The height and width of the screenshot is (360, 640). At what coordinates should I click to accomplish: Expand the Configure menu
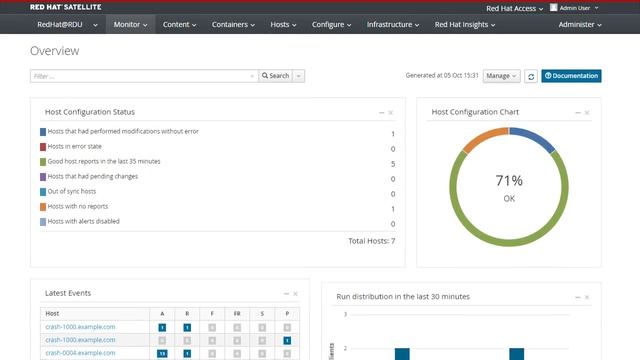(331, 24)
